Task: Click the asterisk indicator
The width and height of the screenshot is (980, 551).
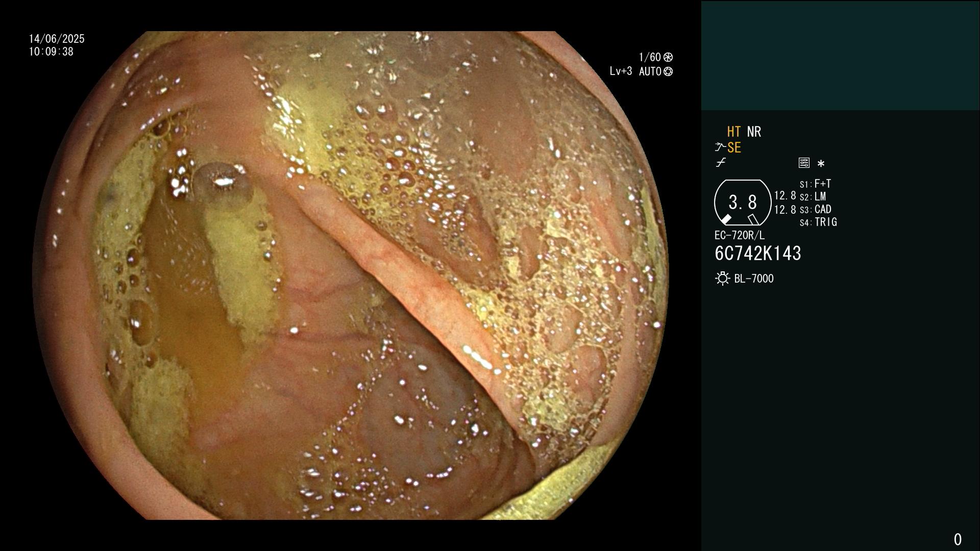Action: tap(821, 164)
